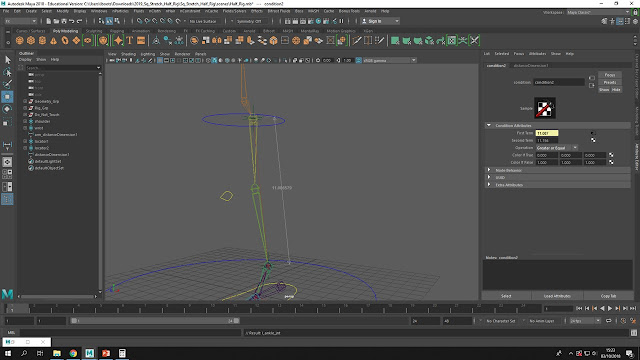Toggle the viewport grid display button
Screen dimensions: 640x360
click(160, 60)
